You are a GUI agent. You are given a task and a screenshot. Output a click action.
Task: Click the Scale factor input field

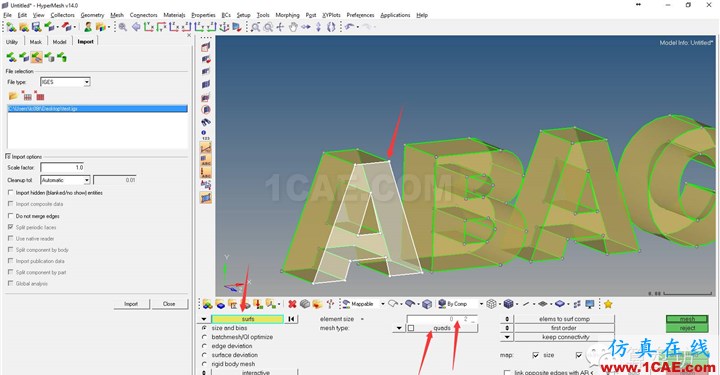click(62, 168)
